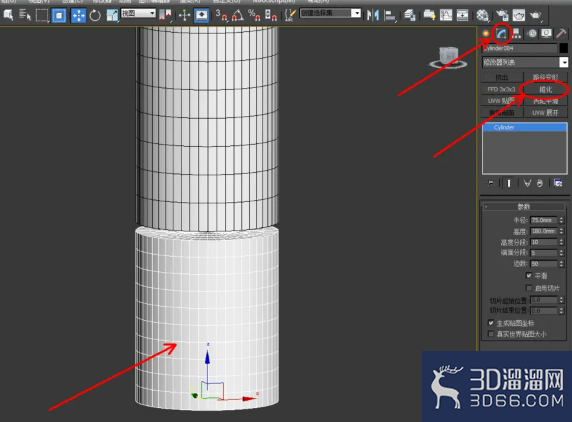Click the 路径变形 modifier button

pos(545,77)
